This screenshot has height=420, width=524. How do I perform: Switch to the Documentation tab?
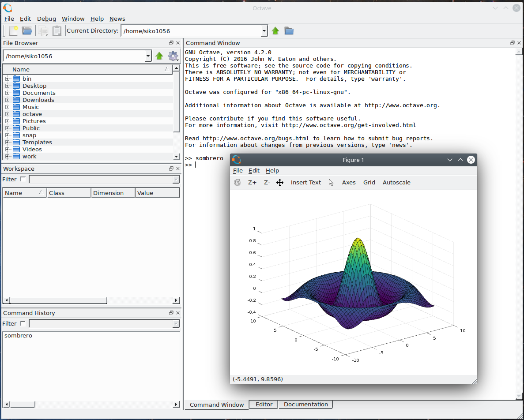point(306,404)
